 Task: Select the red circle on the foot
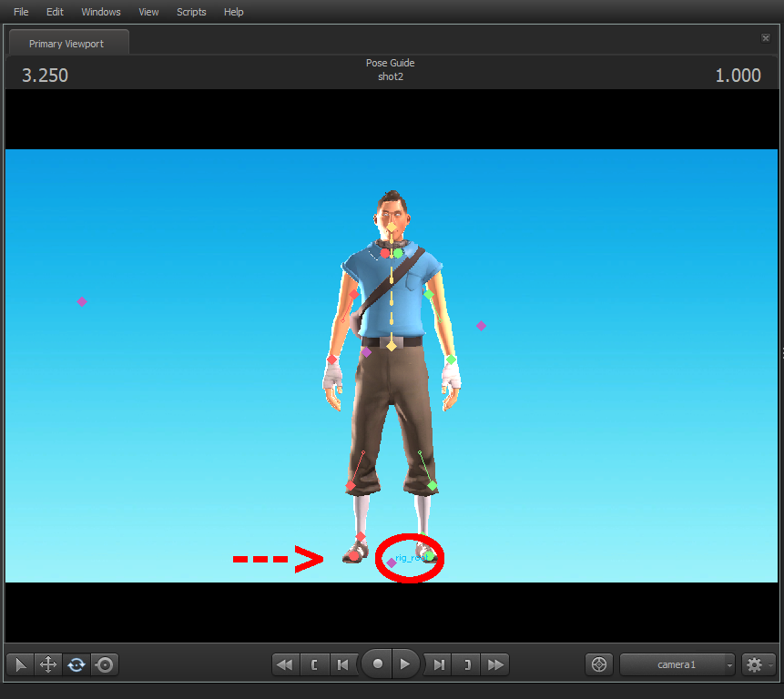pyautogui.click(x=354, y=555)
